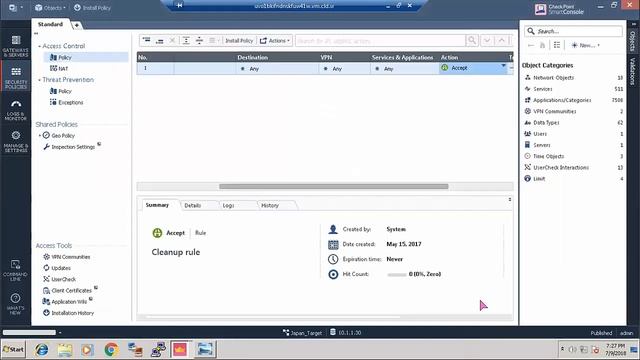
Task: Open application menu dropdown top-left
Action: (16, 8)
